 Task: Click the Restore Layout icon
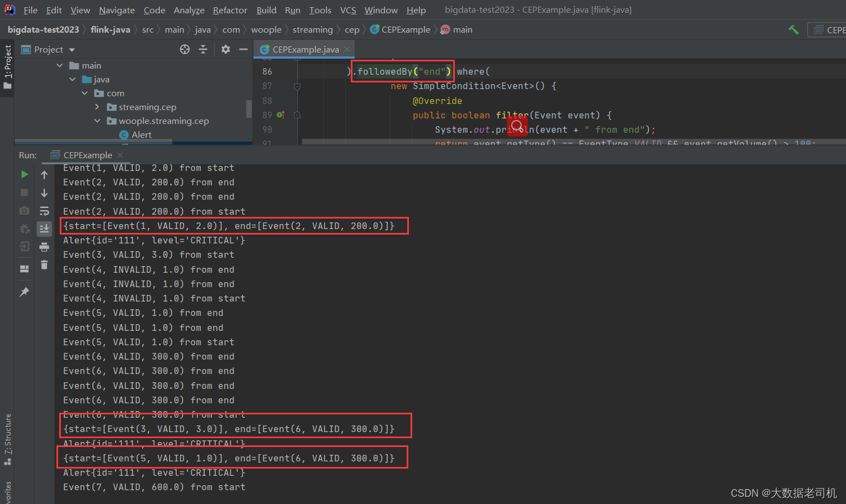(x=24, y=269)
